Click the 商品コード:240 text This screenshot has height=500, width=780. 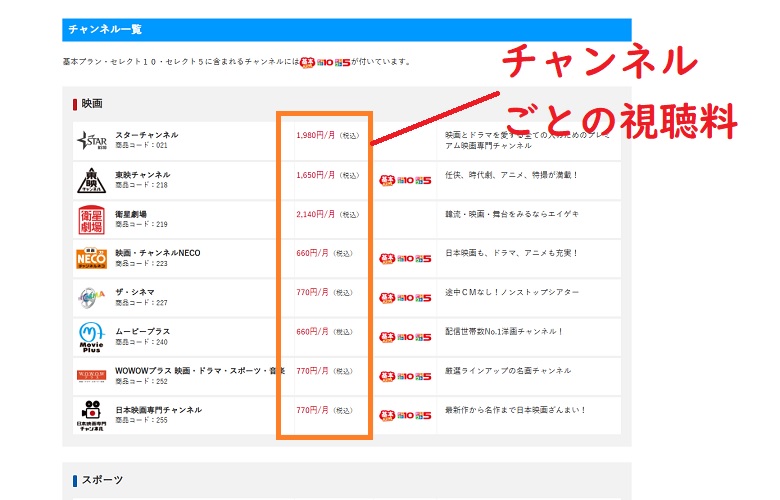[x=141, y=342]
